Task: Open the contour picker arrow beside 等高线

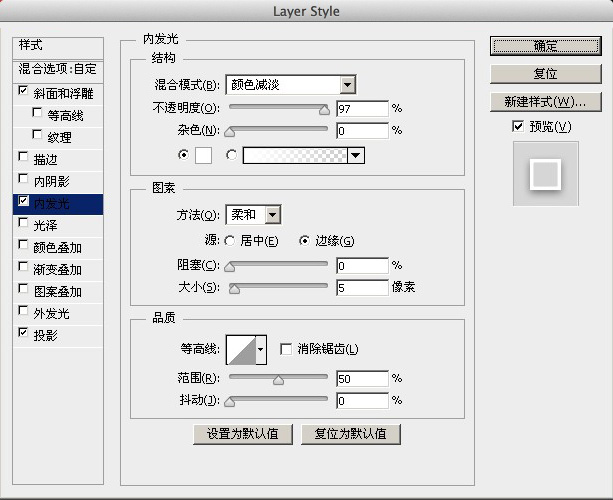Action: pos(261,349)
